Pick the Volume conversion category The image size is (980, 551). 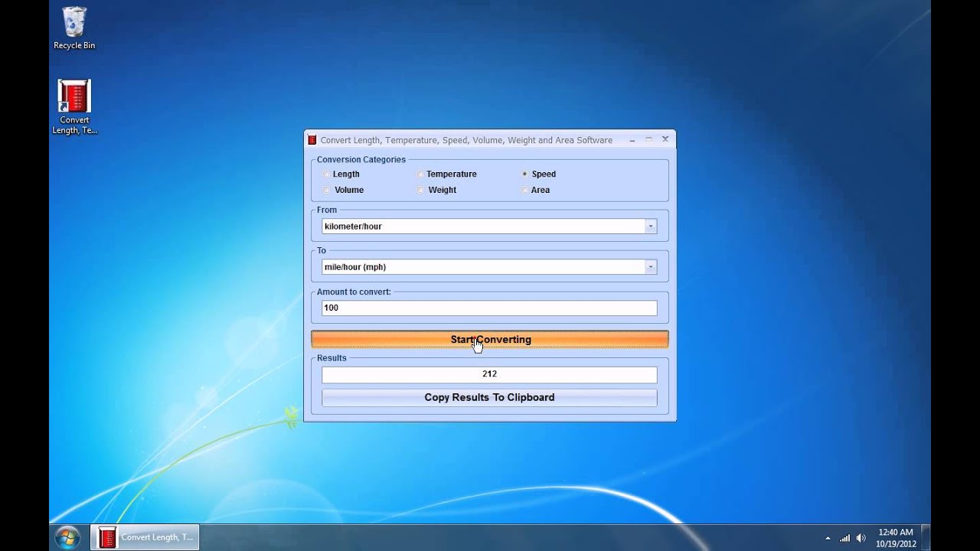pyautogui.click(x=327, y=190)
